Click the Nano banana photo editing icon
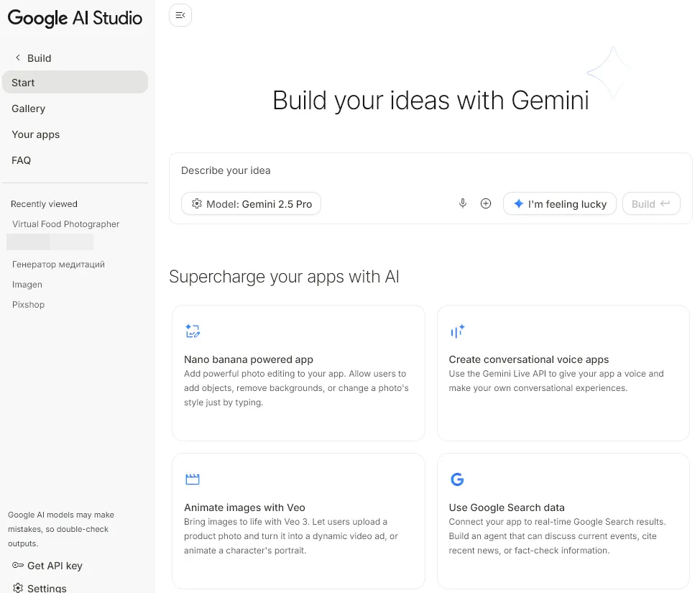This screenshot has width=700, height=593. coord(193,331)
